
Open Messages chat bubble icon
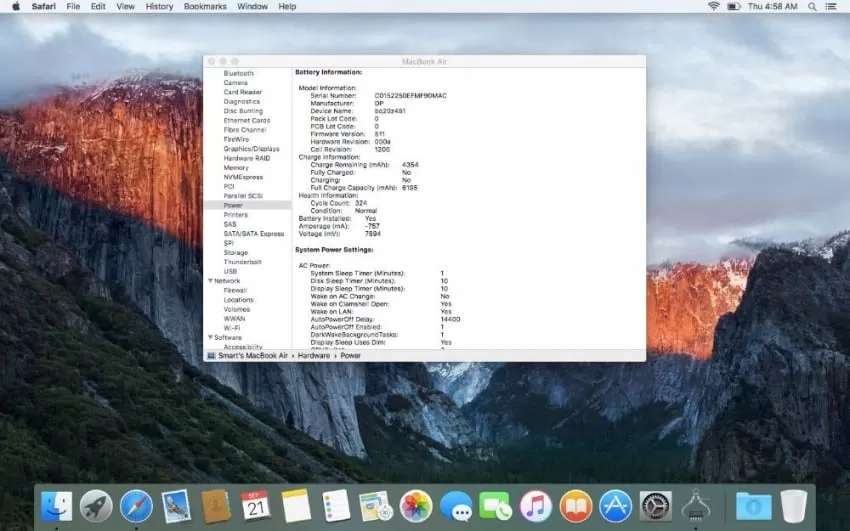(x=456, y=506)
